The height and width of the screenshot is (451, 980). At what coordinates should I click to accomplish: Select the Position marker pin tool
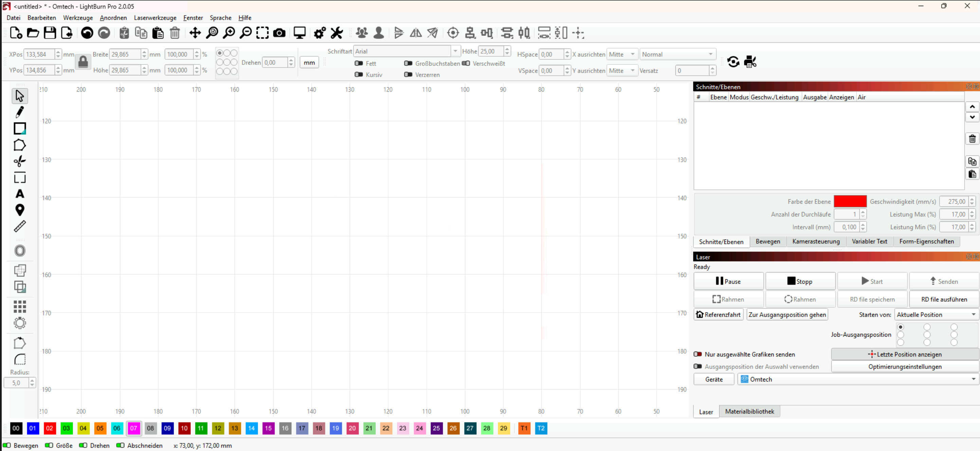(19, 210)
